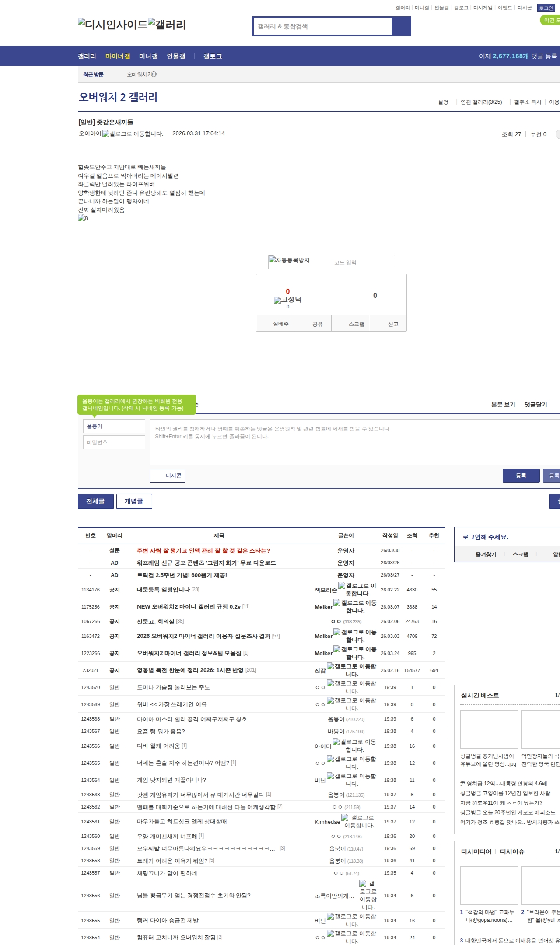The height and width of the screenshot is (945, 560).
Task: Select 갤로그 in the blue navigation bar
Action: click(213, 56)
